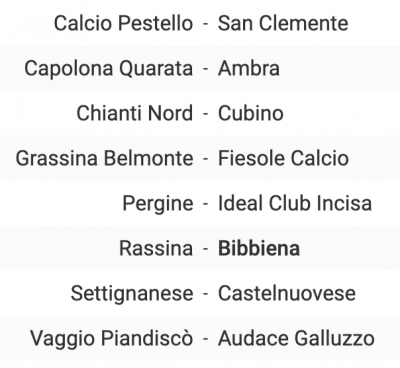Select the Cubino team
400x368 pixels.
[x=251, y=113]
